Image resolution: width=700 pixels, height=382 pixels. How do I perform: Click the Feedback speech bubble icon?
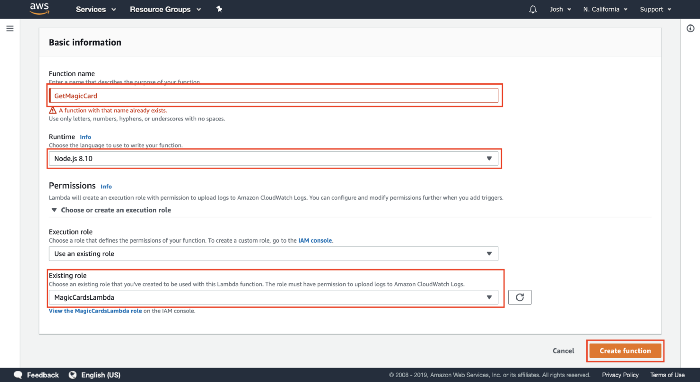18,375
